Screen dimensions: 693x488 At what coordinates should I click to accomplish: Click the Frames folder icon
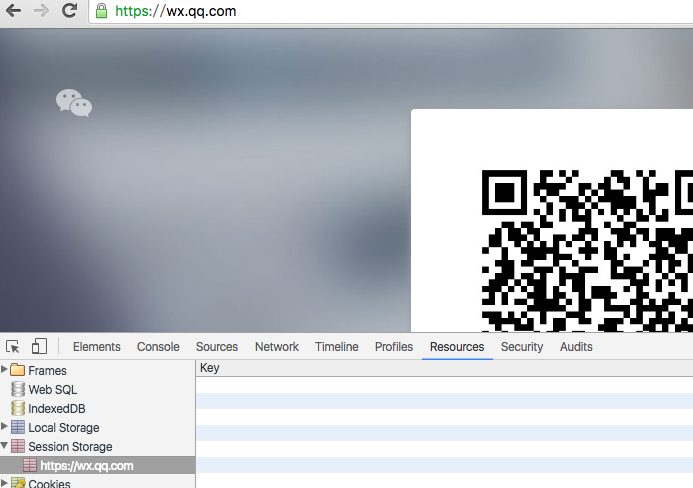(18, 370)
